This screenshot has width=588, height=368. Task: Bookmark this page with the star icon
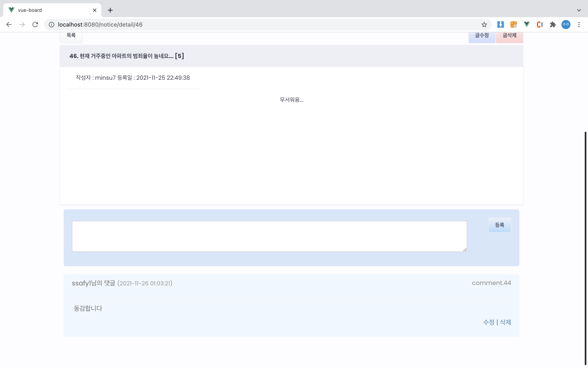click(484, 25)
